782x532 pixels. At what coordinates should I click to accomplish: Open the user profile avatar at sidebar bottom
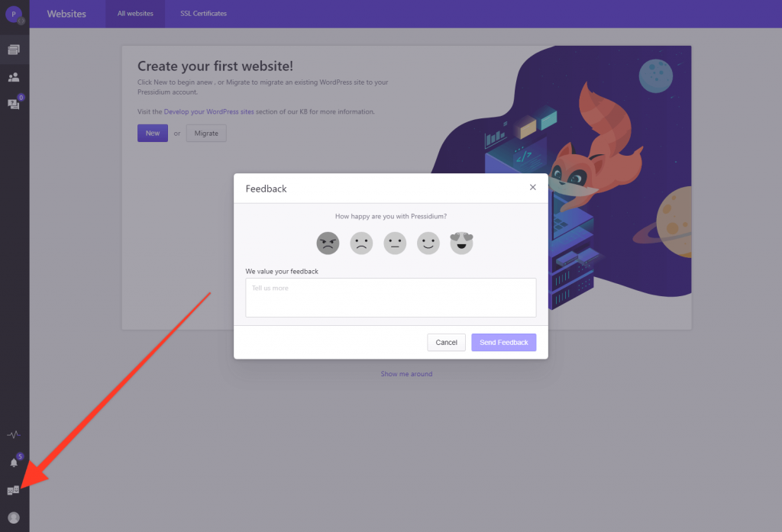[14, 517]
